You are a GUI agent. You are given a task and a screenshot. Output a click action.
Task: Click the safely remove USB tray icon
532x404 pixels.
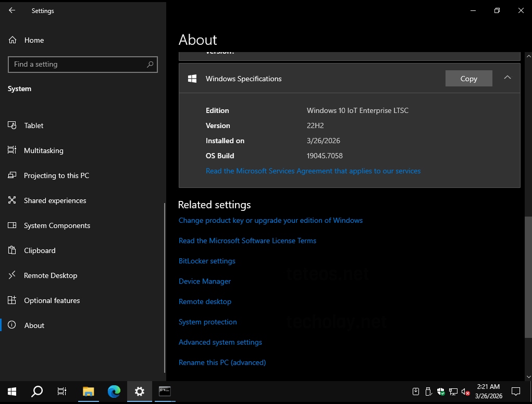coord(428,392)
